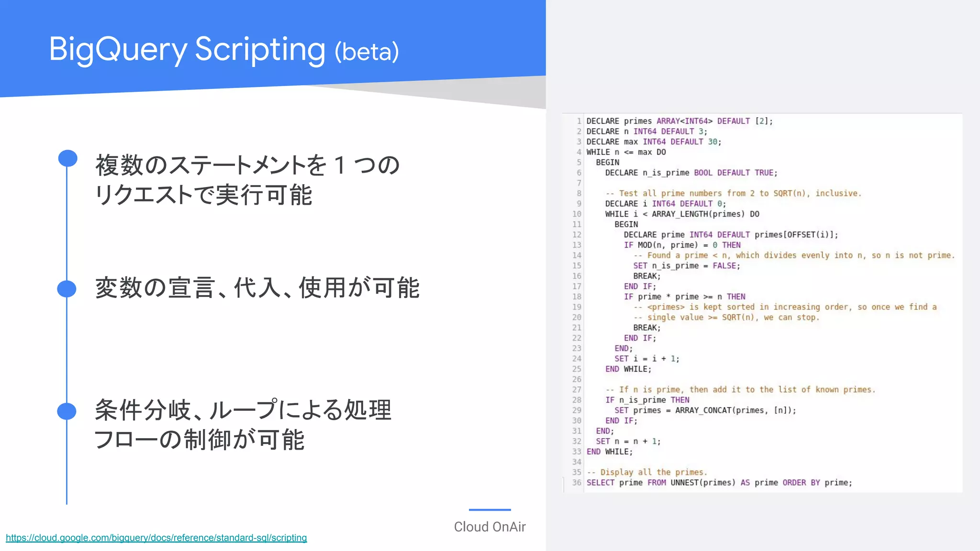Click 'BEGIN' on line 5

point(608,163)
